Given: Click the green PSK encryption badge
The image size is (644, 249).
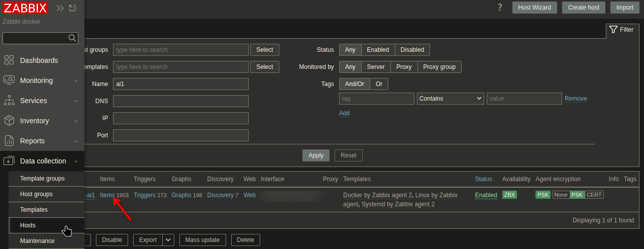Looking at the screenshot, I should (x=543, y=195).
